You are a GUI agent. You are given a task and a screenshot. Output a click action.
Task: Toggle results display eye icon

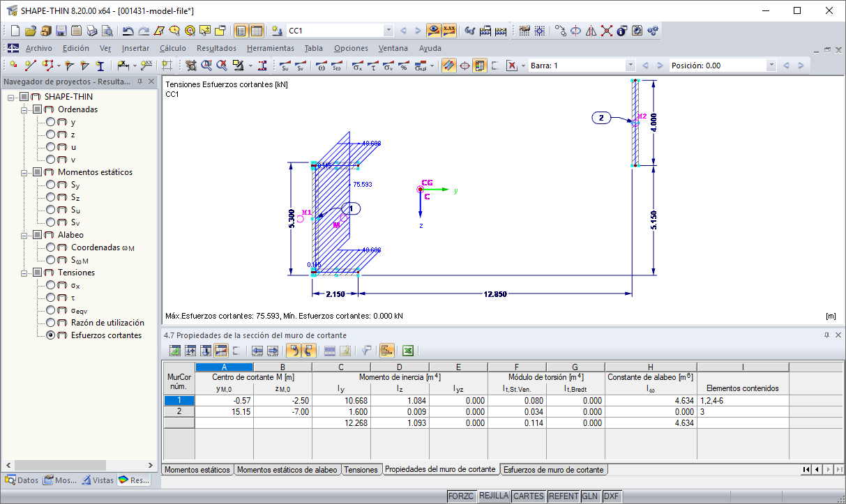tap(434, 31)
